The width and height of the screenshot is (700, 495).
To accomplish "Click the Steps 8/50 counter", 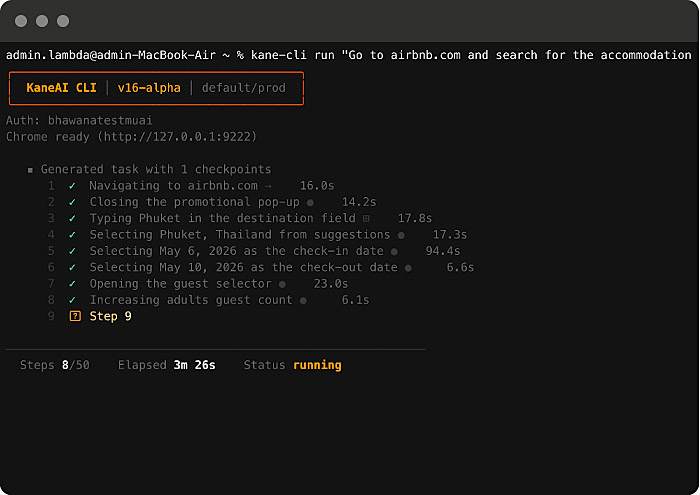I will [55, 365].
